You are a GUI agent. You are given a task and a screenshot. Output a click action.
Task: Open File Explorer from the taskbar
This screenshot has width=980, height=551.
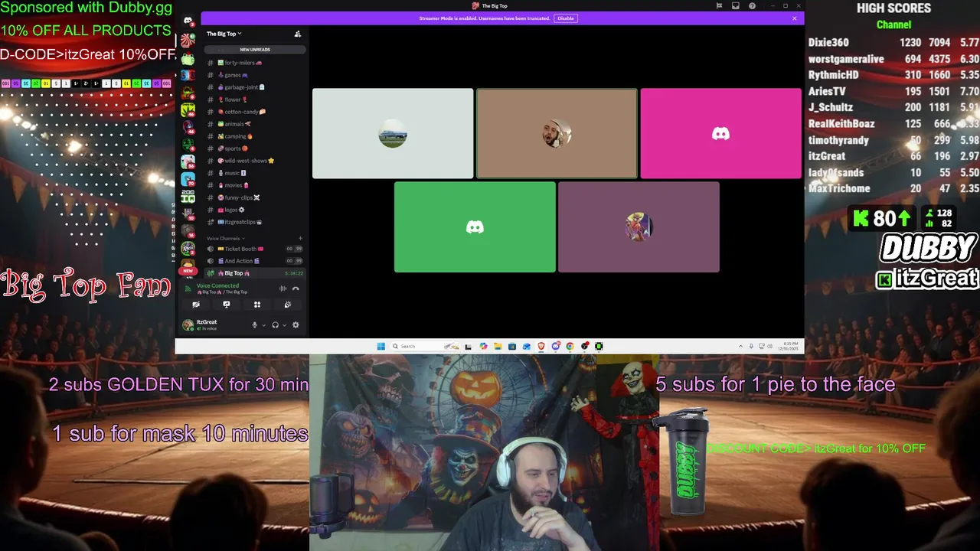pos(498,346)
